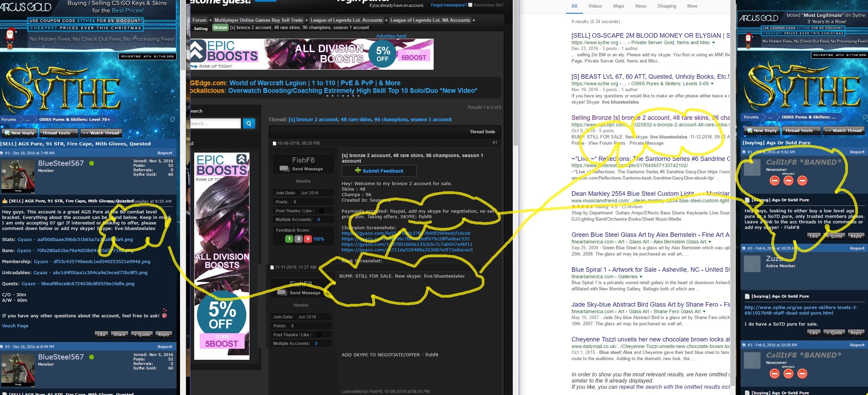
Task: Click the blue magnifier search button on EpicNPC
Action: pos(249,123)
